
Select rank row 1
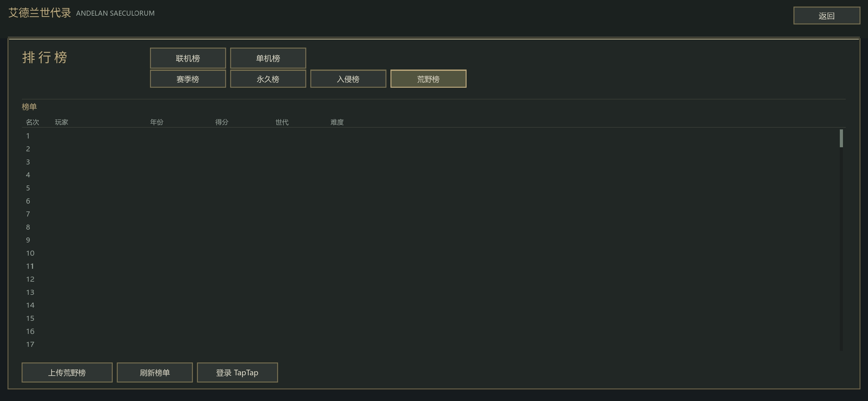pos(430,136)
